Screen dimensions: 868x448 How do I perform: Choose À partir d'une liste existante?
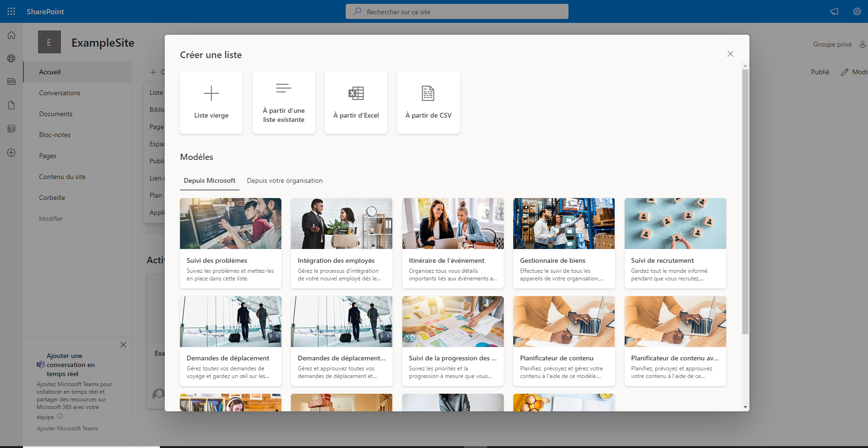pyautogui.click(x=284, y=102)
